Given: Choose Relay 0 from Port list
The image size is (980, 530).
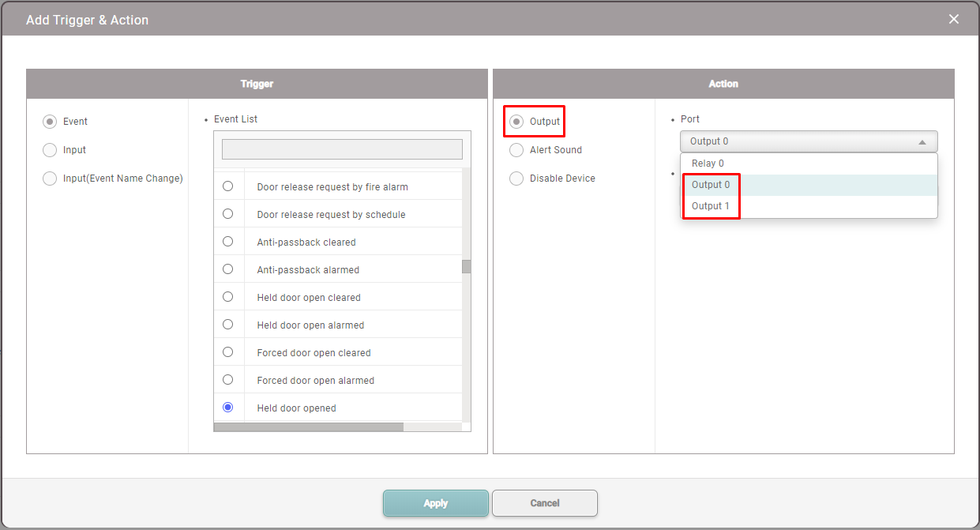Looking at the screenshot, I should pos(708,164).
